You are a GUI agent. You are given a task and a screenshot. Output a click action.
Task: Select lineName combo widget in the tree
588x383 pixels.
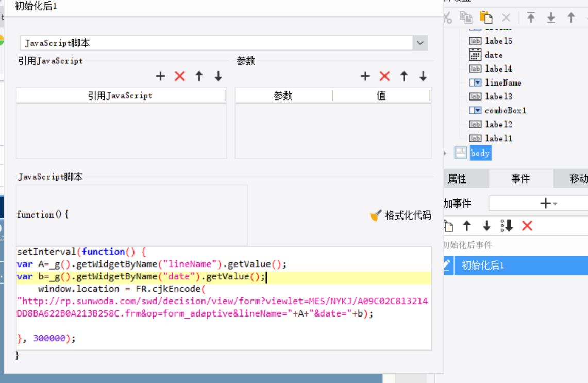pyautogui.click(x=503, y=83)
